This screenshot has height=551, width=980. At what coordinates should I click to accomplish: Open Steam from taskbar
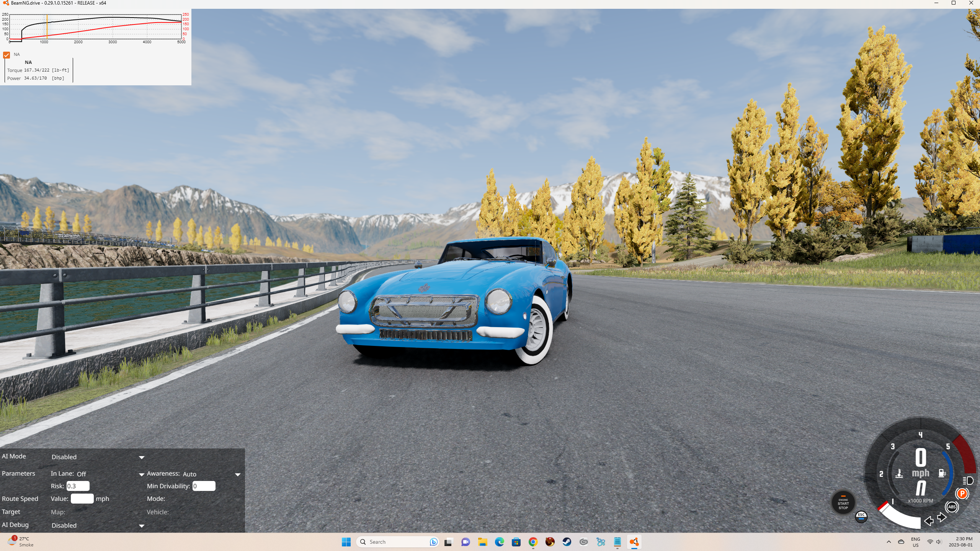coord(567,542)
